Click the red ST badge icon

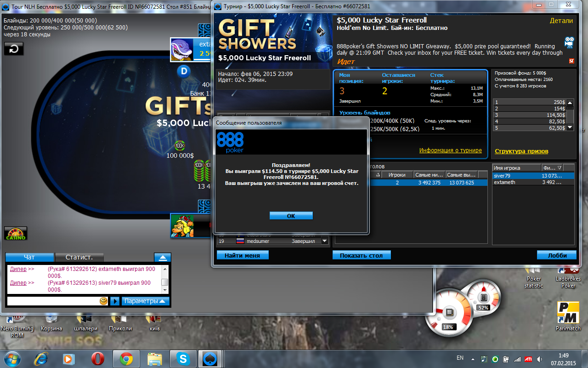571,61
